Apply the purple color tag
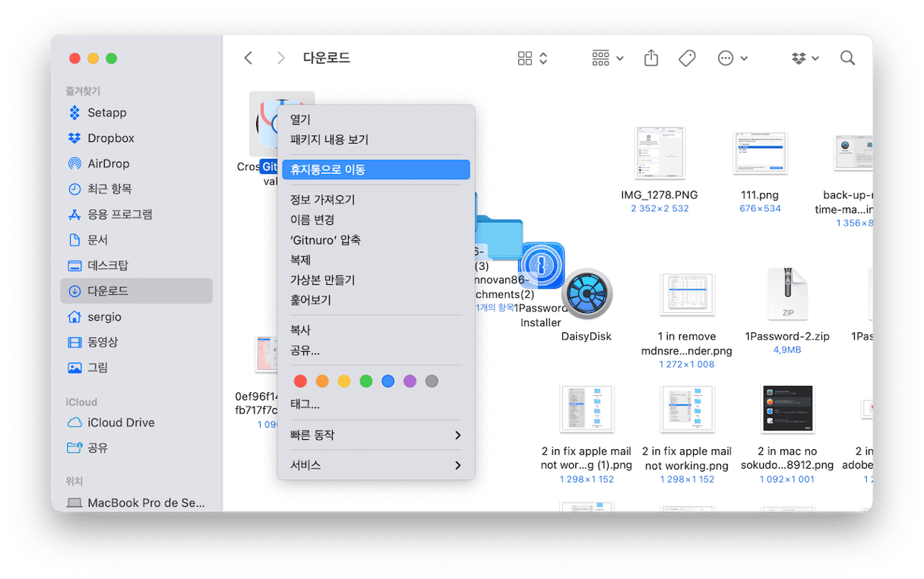The width and height of the screenshot is (924, 579). [410, 381]
